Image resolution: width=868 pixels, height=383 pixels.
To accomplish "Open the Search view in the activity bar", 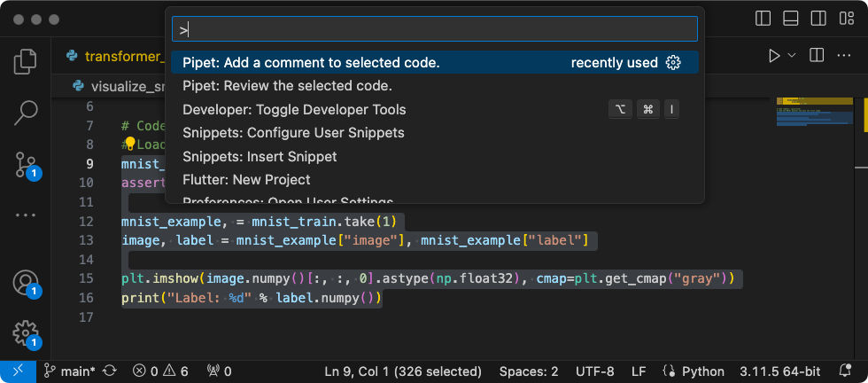I will pyautogui.click(x=26, y=113).
